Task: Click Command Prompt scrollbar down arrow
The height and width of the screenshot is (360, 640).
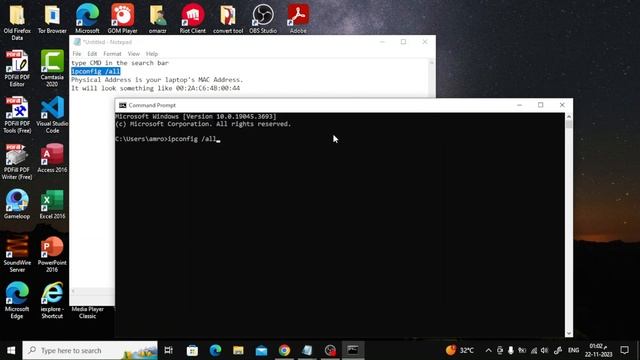Action: coord(569,333)
